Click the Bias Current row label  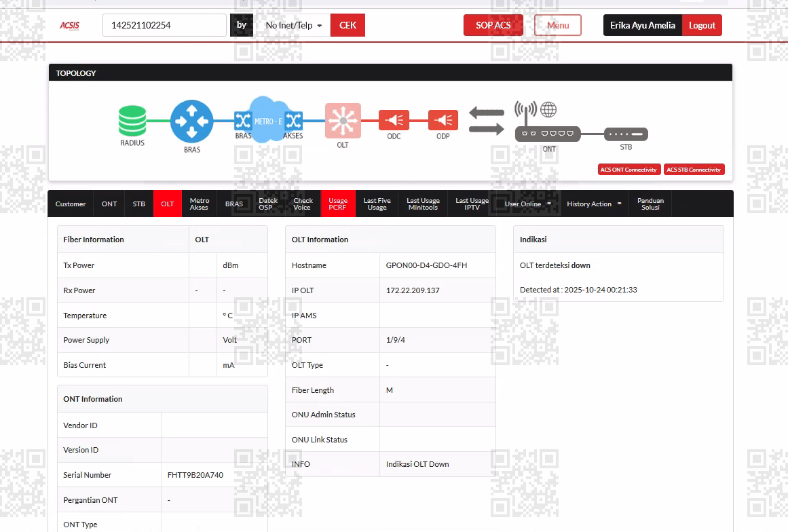[x=84, y=365]
